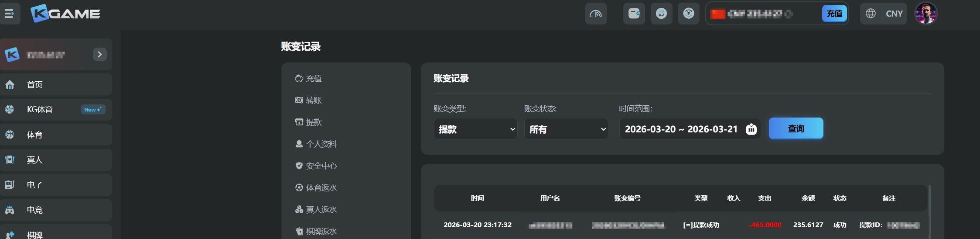Expand the 账变类型 dropdown
The height and width of the screenshot is (239, 980).
point(475,129)
